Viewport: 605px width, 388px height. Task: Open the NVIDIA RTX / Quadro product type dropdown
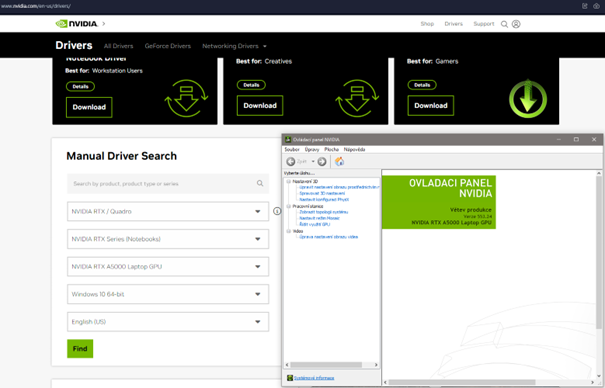click(168, 211)
